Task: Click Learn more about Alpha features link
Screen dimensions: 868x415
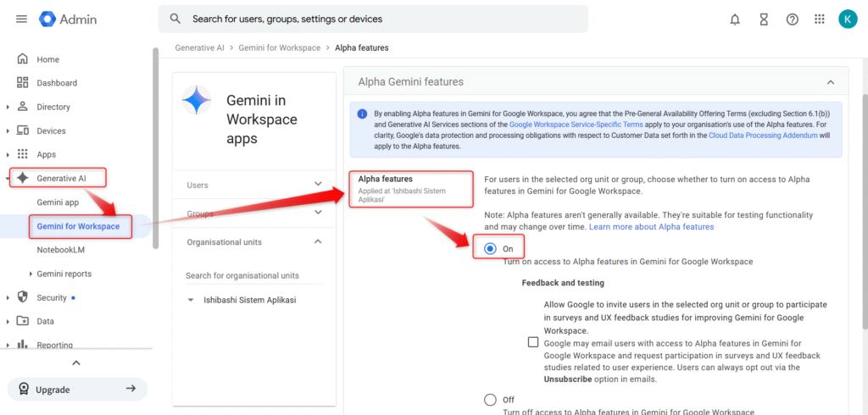Action: (x=651, y=227)
